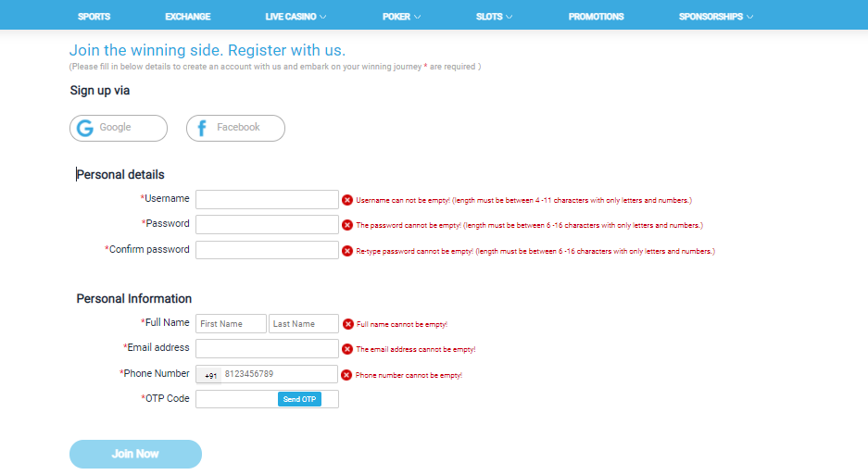
Task: Click the red error icon beside Username
Action: click(347, 200)
